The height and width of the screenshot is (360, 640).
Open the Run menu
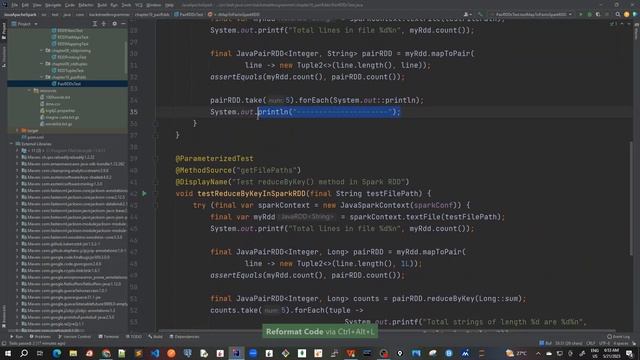pyautogui.click(x=114, y=5)
